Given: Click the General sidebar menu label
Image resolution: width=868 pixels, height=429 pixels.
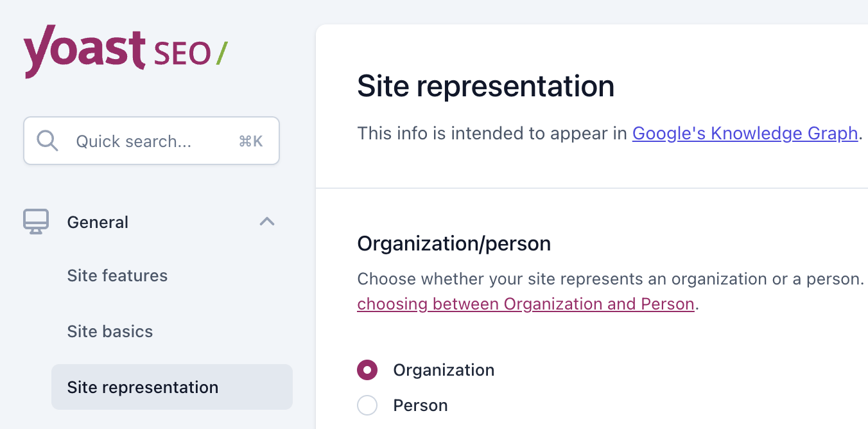Looking at the screenshot, I should 98,222.
